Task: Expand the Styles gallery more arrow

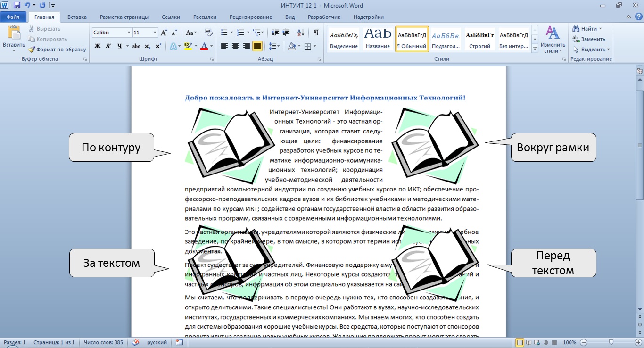Action: click(x=535, y=48)
